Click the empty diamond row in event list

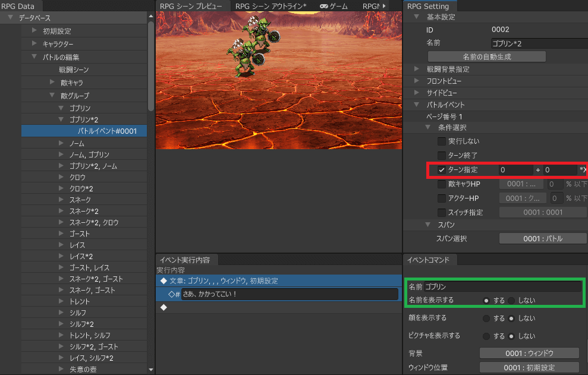pyautogui.click(x=163, y=307)
